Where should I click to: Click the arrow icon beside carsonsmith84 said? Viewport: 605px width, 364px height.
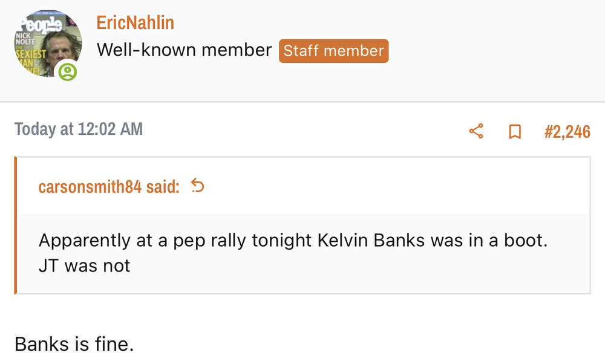[198, 186]
